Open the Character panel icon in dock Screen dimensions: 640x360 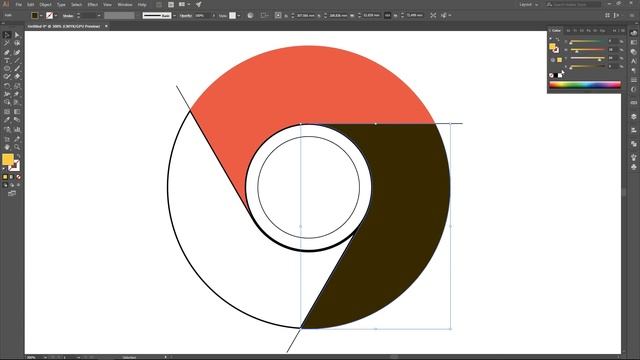click(x=633, y=61)
